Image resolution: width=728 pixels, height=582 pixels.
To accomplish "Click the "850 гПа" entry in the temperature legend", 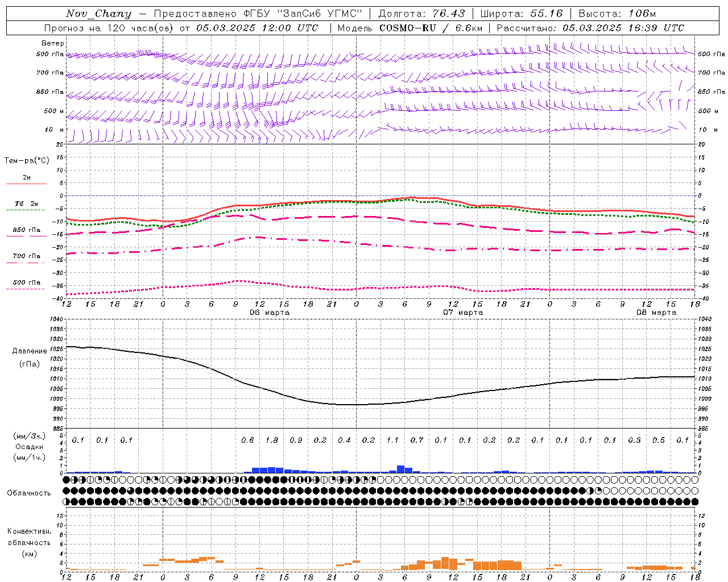I will coord(26,230).
